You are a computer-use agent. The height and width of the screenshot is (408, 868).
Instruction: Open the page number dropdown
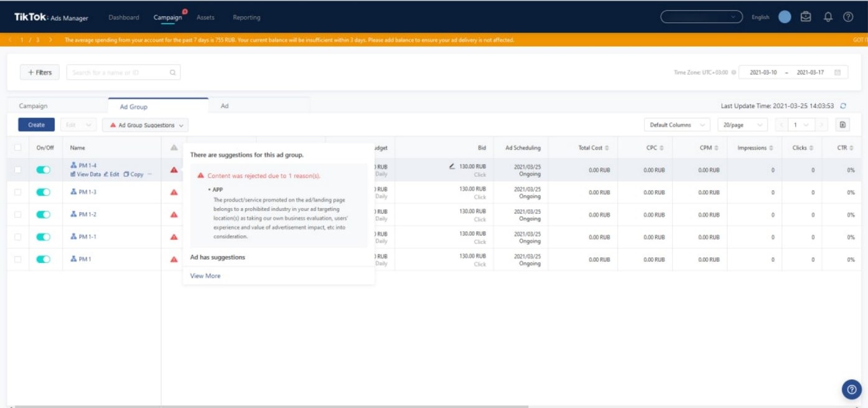tap(801, 125)
